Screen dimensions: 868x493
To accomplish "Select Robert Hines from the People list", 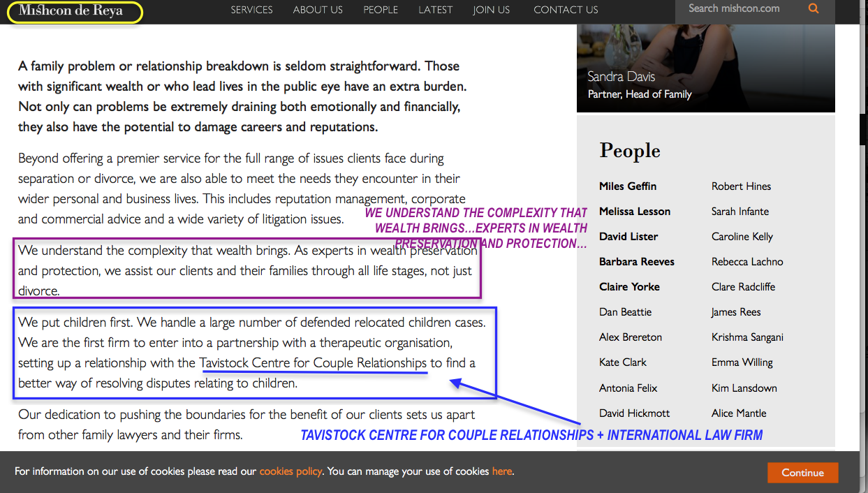I will point(741,186).
